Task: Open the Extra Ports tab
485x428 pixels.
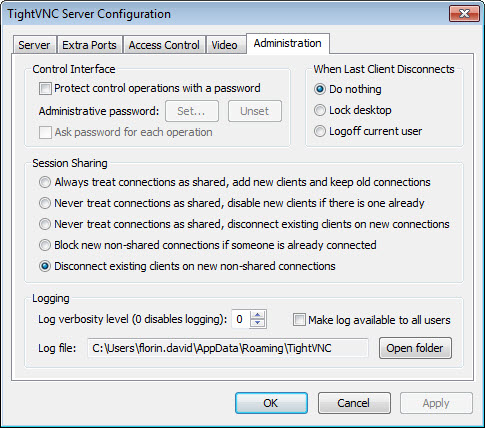Action: click(89, 45)
